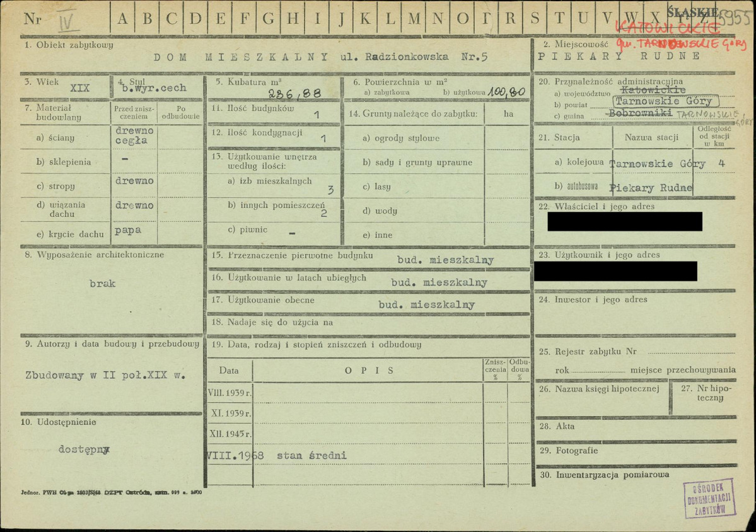Click the value "2" for innych pomieszczeń

coord(323,213)
